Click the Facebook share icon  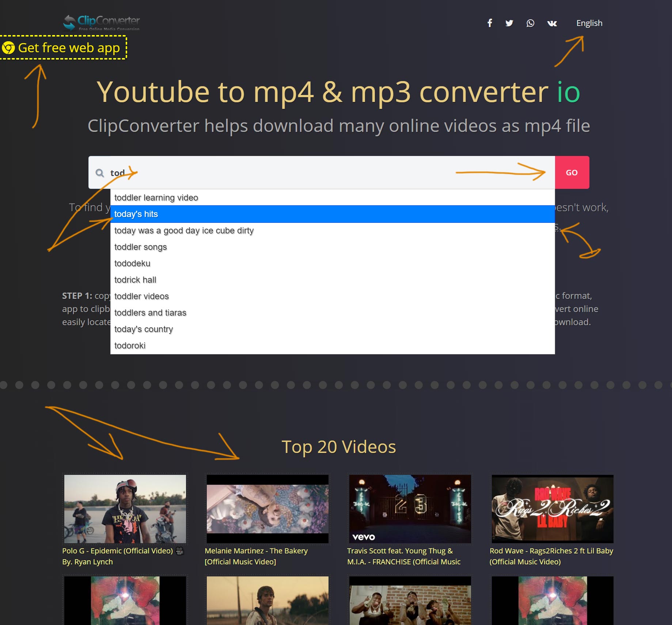(x=490, y=23)
